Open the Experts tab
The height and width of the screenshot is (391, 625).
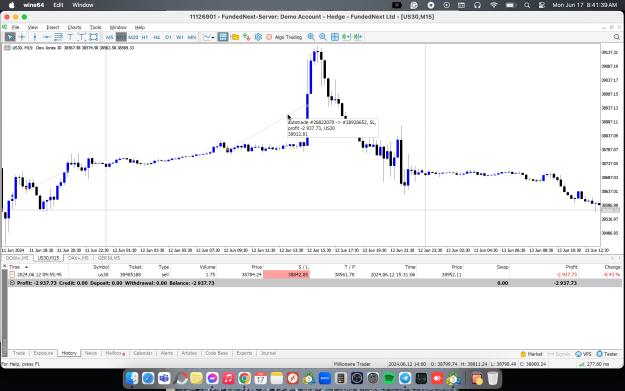pos(244,354)
